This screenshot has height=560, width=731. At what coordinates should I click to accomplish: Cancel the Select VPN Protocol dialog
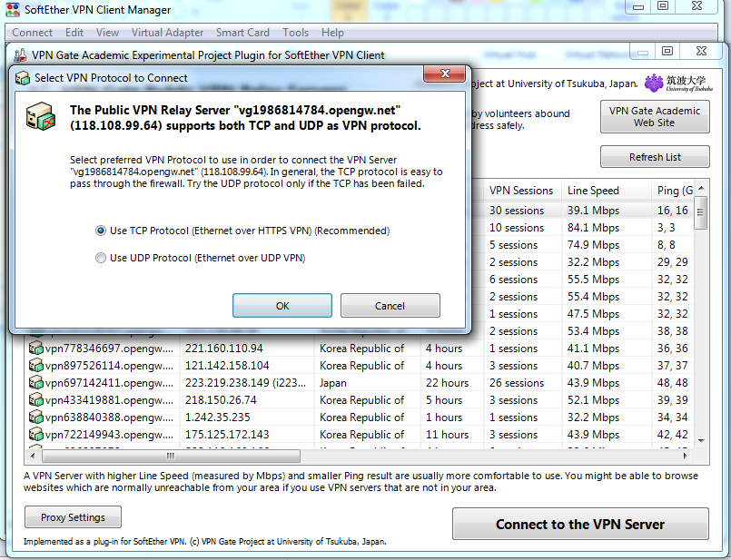390,306
